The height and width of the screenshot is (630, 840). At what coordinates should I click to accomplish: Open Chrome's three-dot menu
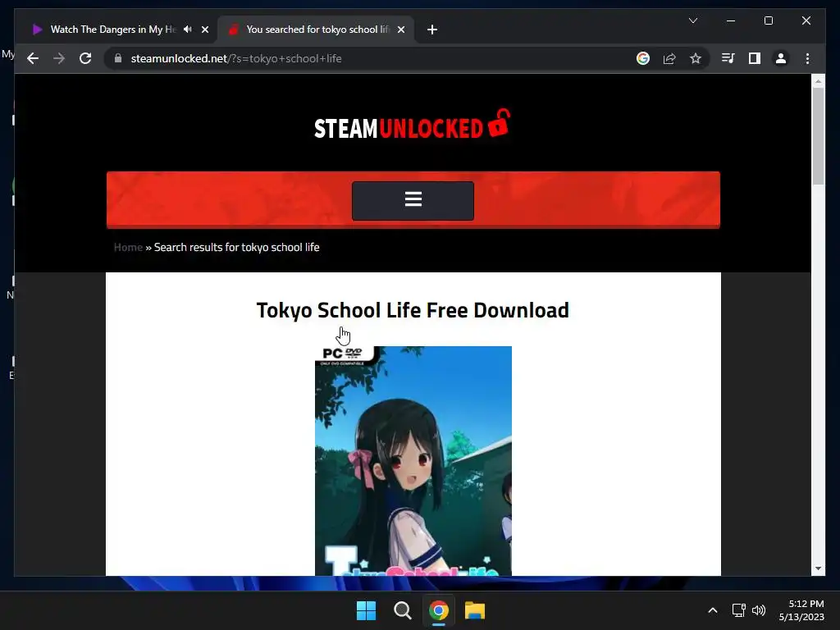807,58
